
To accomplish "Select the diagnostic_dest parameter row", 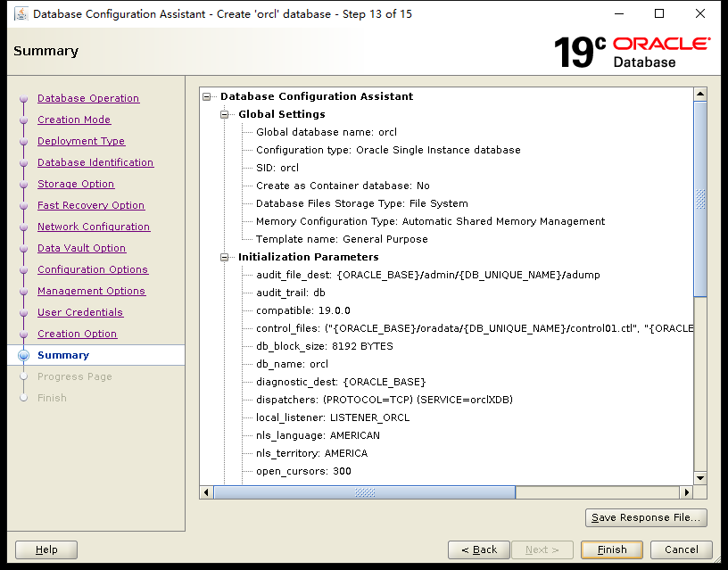I will (x=341, y=382).
